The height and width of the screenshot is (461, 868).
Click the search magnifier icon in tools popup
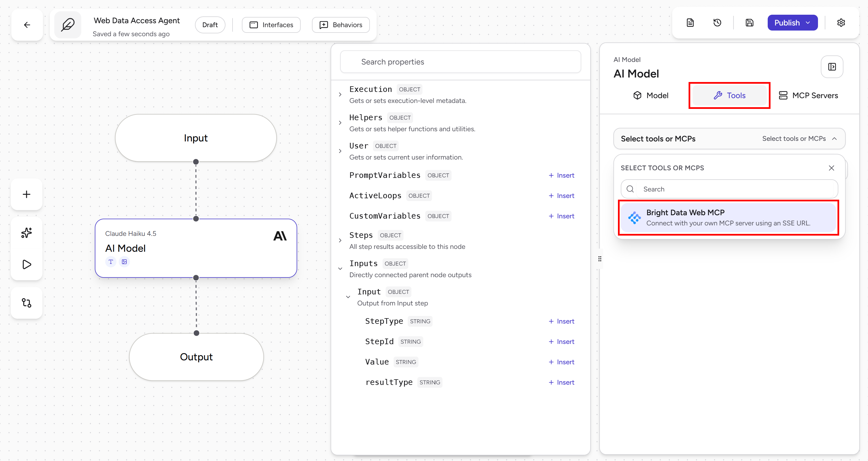pos(630,189)
